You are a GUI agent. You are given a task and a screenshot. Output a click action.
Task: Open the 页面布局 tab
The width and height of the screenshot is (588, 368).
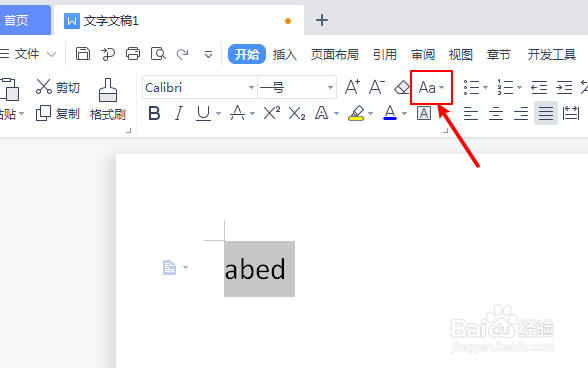click(x=334, y=55)
